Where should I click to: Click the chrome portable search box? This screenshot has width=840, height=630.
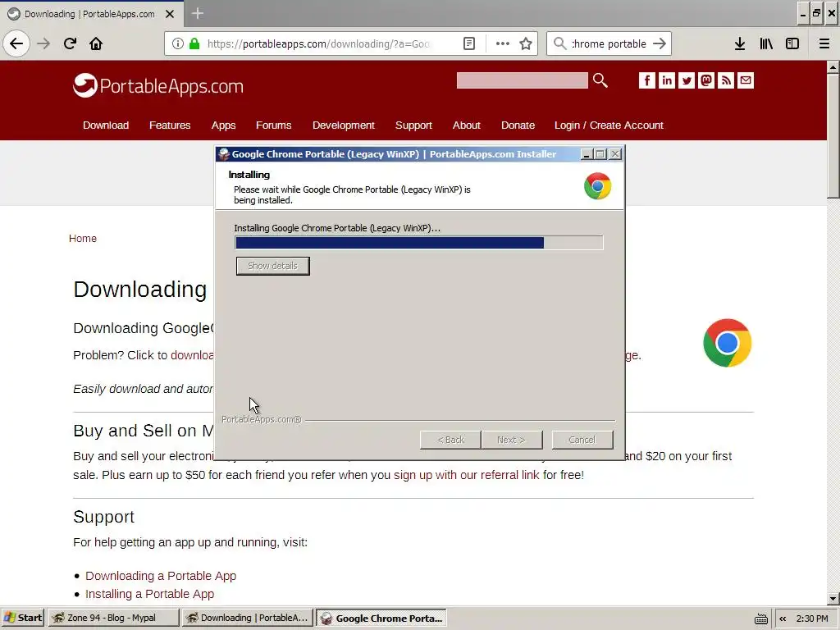click(x=609, y=44)
